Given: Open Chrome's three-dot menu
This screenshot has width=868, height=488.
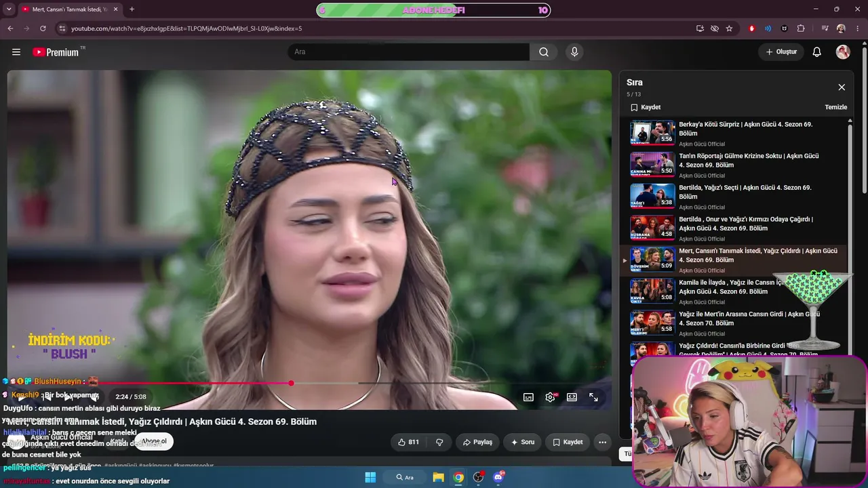Looking at the screenshot, I should point(857,28).
